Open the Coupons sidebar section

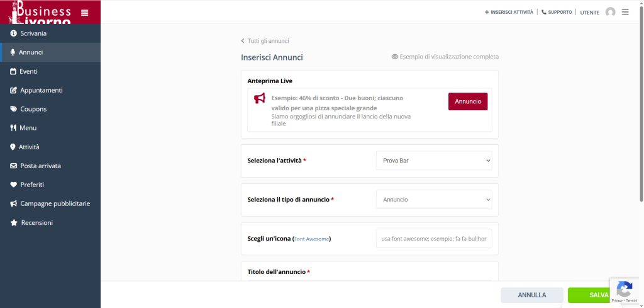point(33,109)
